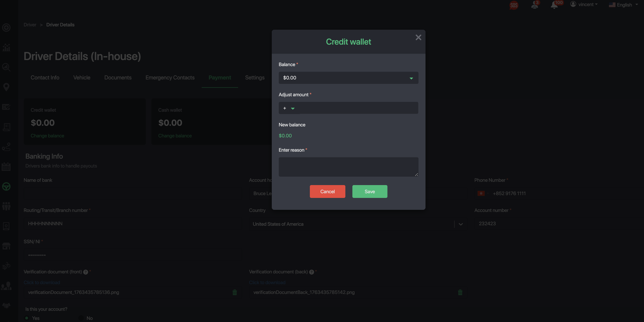
Task: Open the English language dropdown
Action: click(x=624, y=5)
